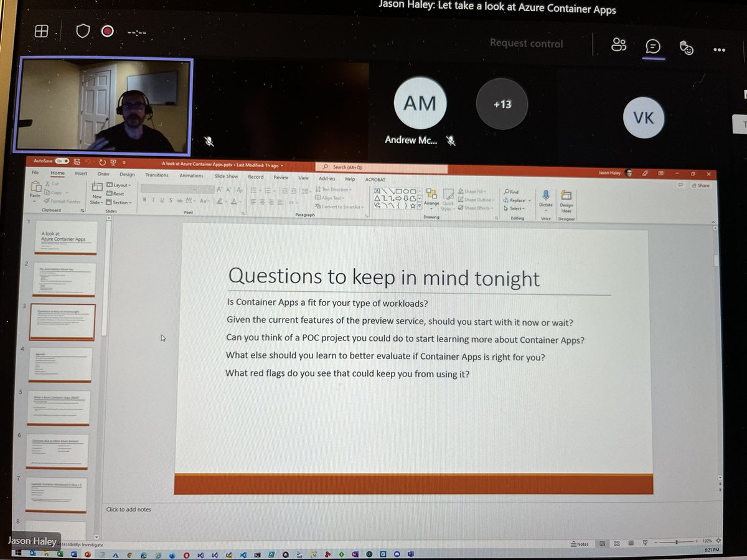The height and width of the screenshot is (560, 747).
Task: Select slide 5 What is Azure Container Apps thumbnail
Action: [x=60, y=408]
